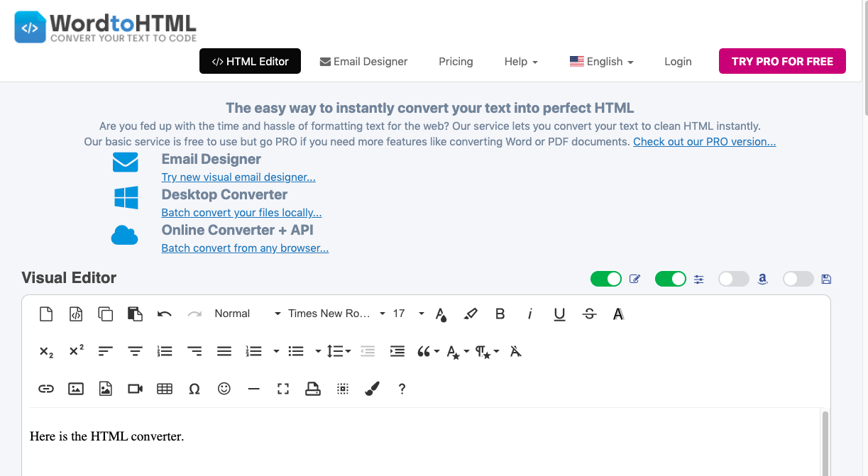Click the emoticon smiley icon

coord(224,389)
